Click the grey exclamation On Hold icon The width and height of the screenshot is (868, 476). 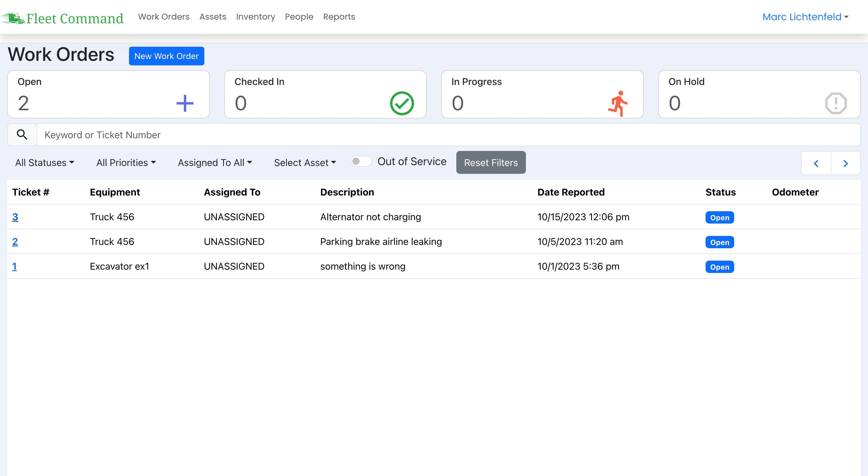[x=836, y=103]
